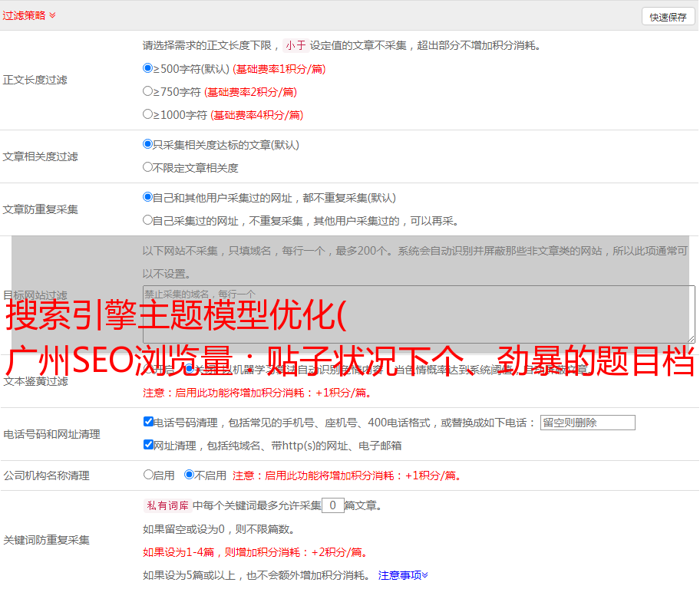Click the 关键词防重复采集 row label

point(46,540)
